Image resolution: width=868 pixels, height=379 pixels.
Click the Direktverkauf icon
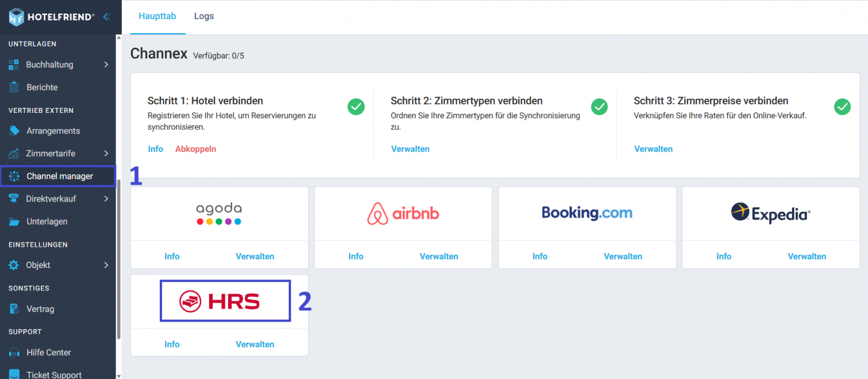(14, 199)
